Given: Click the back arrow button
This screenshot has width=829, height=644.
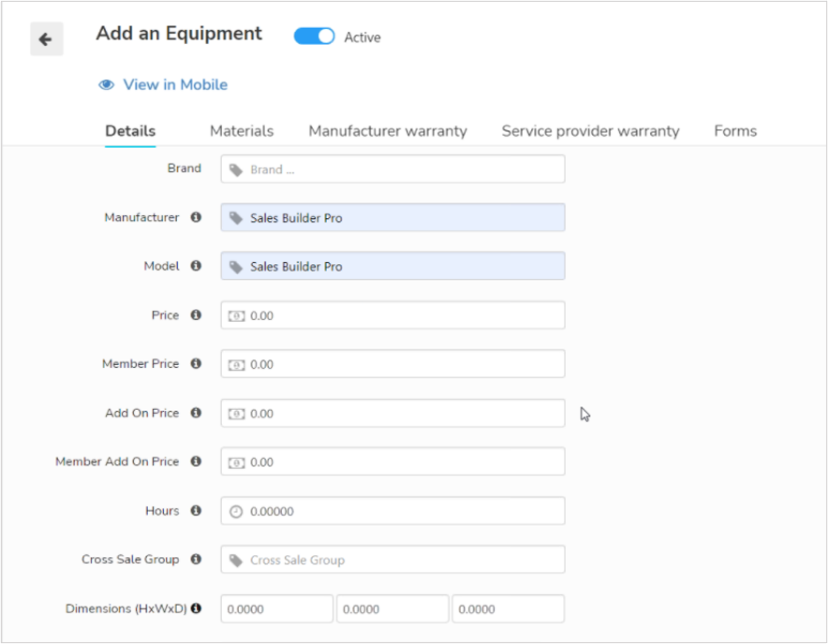Looking at the screenshot, I should 47,39.
